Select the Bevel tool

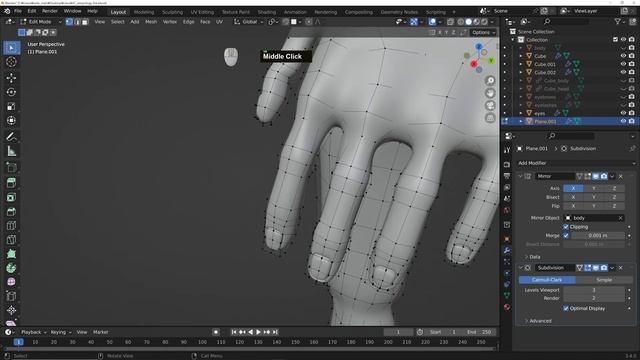pyautogui.click(x=11, y=211)
